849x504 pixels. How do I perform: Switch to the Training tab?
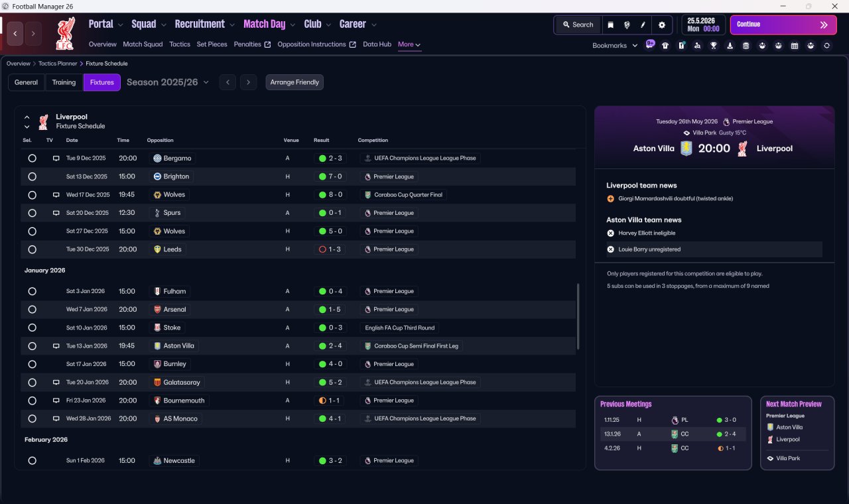click(64, 82)
